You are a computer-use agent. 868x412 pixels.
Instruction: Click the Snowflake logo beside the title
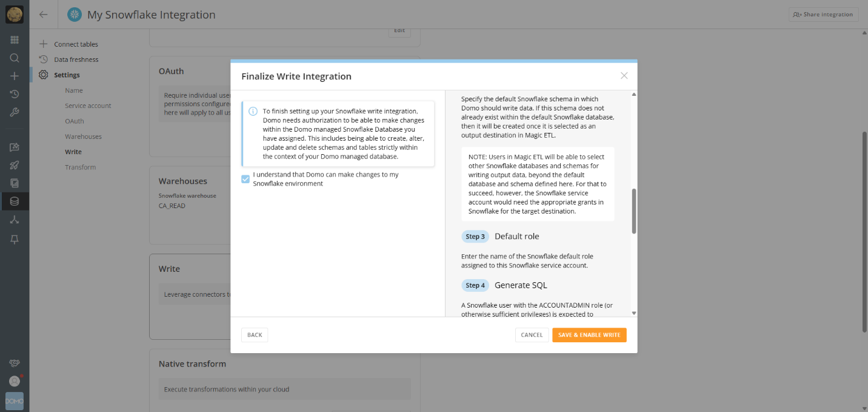click(x=75, y=15)
